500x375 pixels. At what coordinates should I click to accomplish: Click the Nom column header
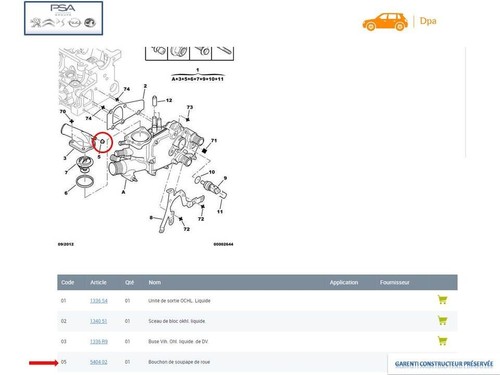(x=155, y=282)
